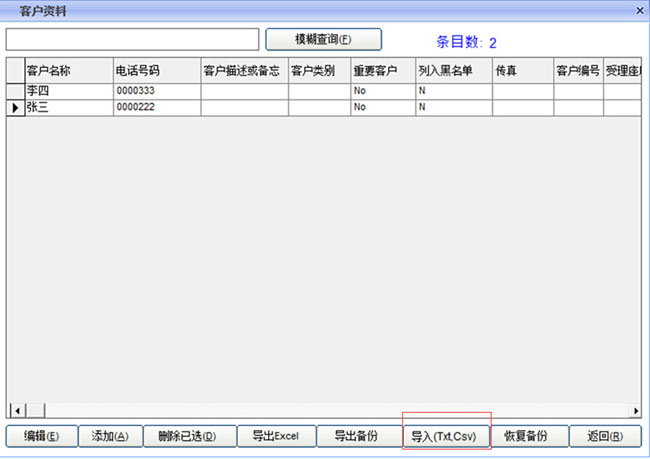This screenshot has width=650, height=459.
Task: Select the 张三 customer name cell
Action: click(x=67, y=107)
